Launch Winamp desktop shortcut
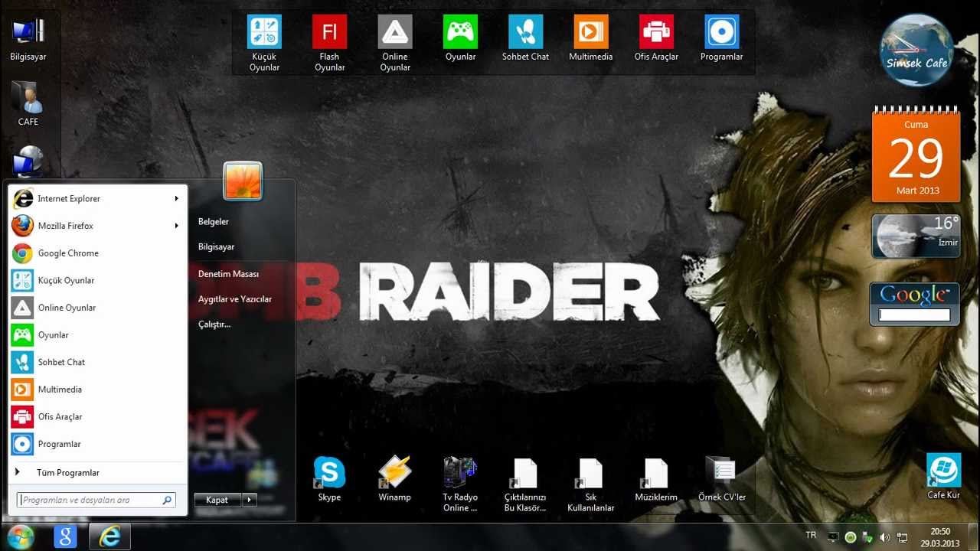980x551 pixels. [395, 480]
